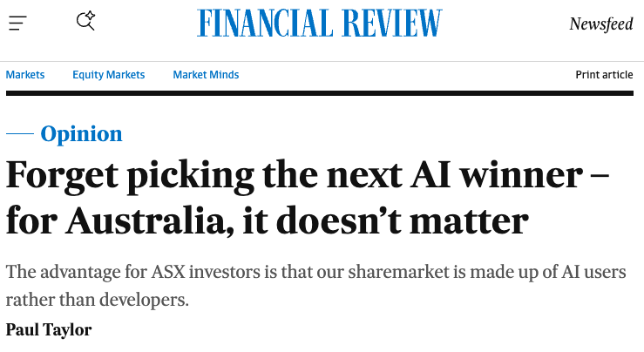644x352 pixels.
Task: Click 'ASX investors' in the summary
Action: (x=206, y=272)
